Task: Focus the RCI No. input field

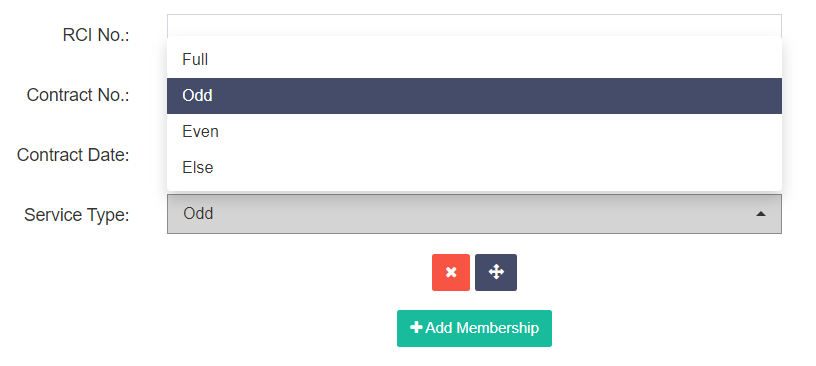Action: pos(474,25)
